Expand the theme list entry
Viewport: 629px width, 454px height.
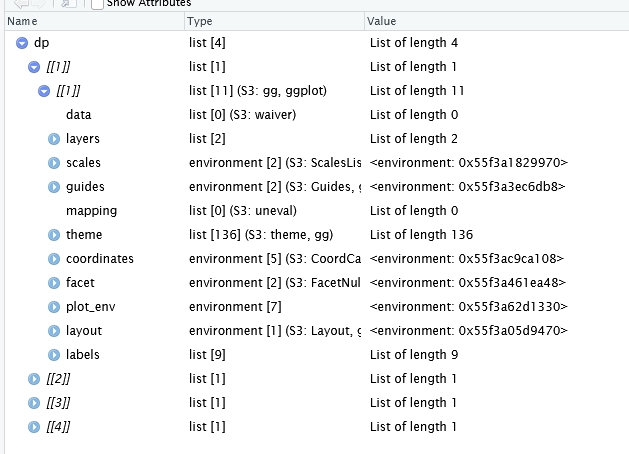pos(54,235)
